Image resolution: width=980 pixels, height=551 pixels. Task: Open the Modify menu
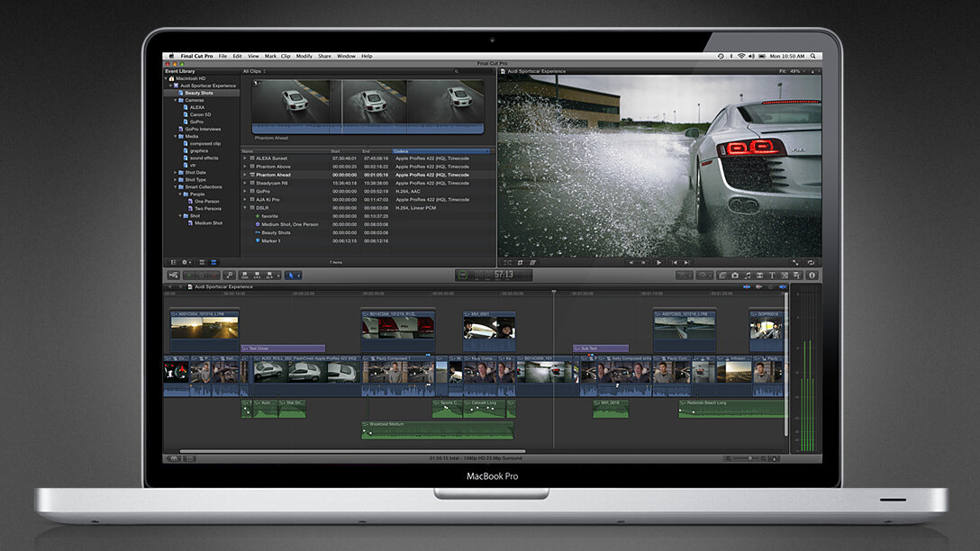coord(304,56)
